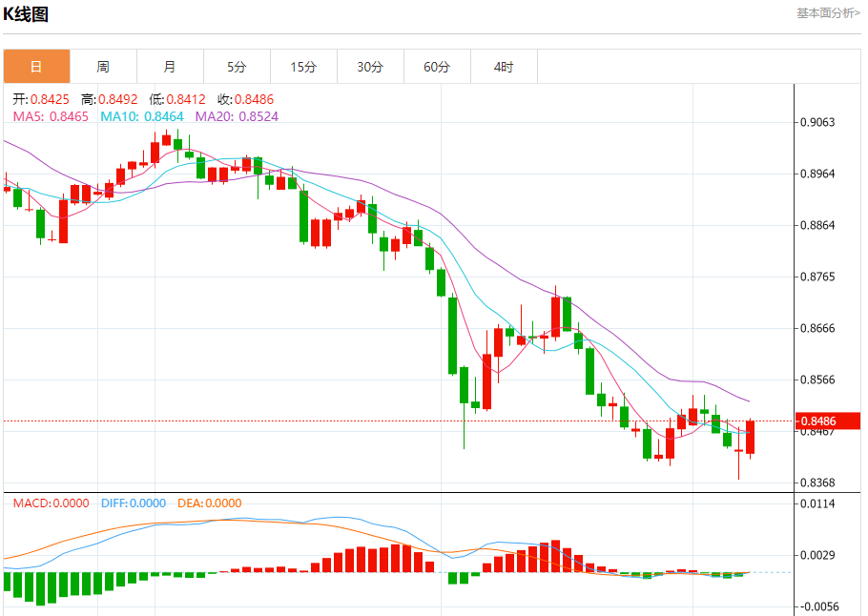Click the MA5 indicator label
Image resolution: width=868 pixels, height=616 pixels.
click(51, 116)
